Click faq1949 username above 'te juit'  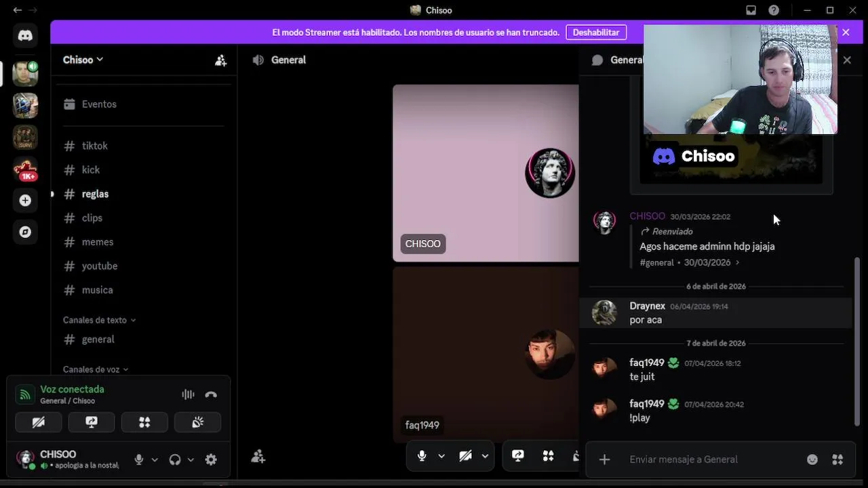pyautogui.click(x=646, y=363)
